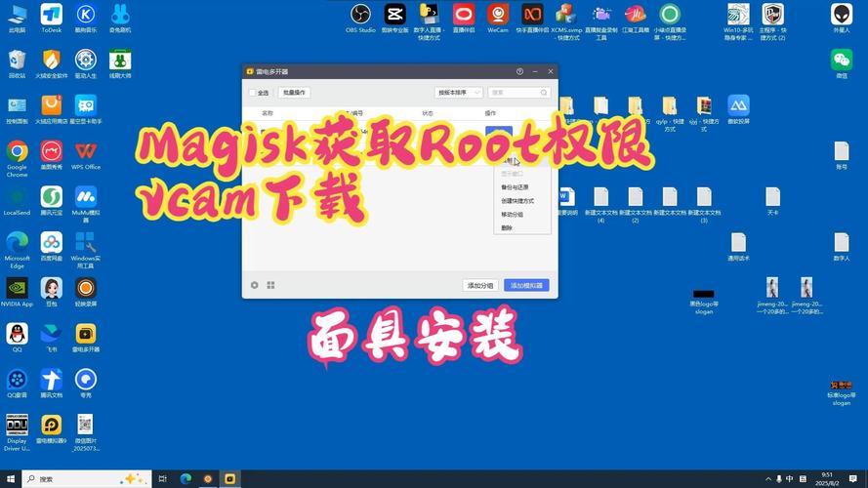The width and height of the screenshot is (868, 488).
Task: Select the 腾讯元宝 desktop icon
Action: [x=52, y=201]
